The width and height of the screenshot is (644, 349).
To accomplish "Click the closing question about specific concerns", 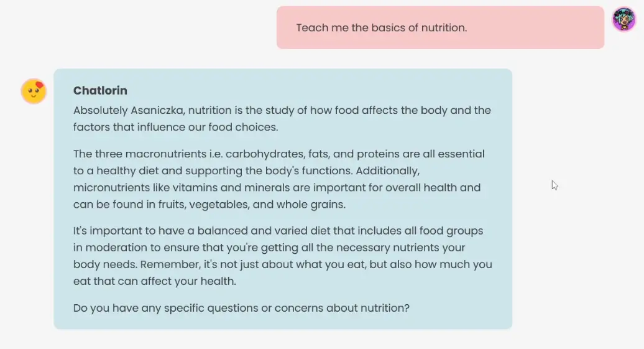I will tap(241, 308).
